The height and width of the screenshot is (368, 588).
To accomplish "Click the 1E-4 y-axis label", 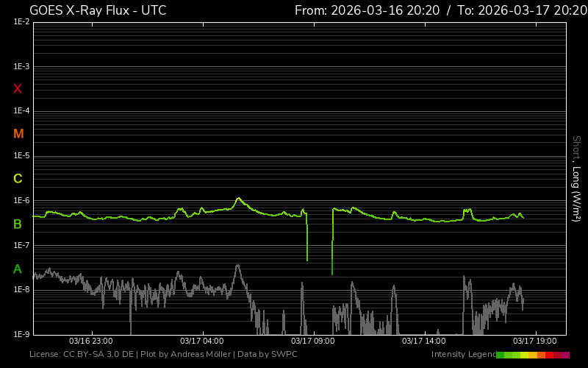I will click(x=21, y=111).
